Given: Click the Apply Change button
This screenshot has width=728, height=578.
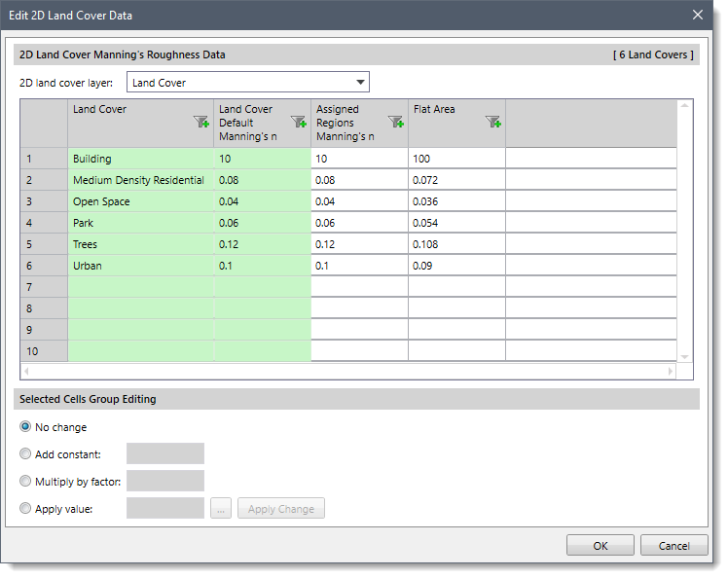Looking at the screenshot, I should coord(281,508).
